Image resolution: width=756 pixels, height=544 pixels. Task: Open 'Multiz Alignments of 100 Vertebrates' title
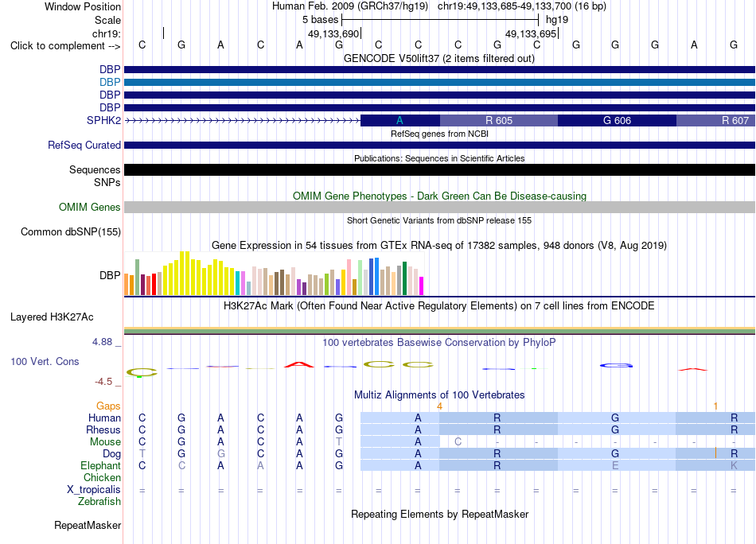pyautogui.click(x=439, y=395)
